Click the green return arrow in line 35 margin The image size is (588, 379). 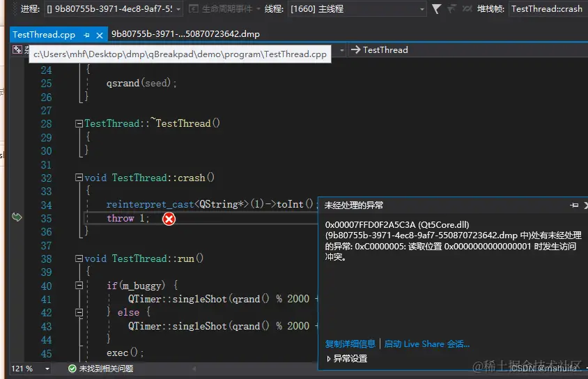17,217
